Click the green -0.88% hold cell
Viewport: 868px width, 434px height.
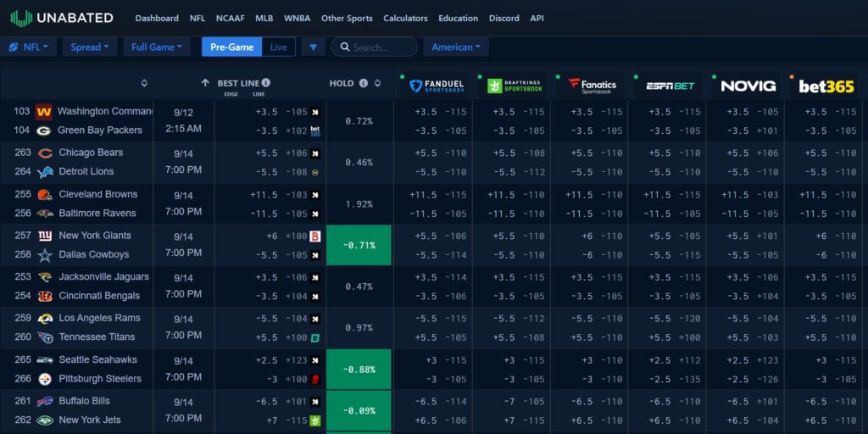point(359,370)
